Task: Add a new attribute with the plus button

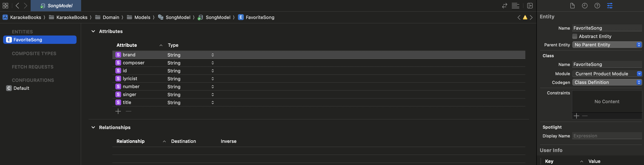Action: point(118,111)
